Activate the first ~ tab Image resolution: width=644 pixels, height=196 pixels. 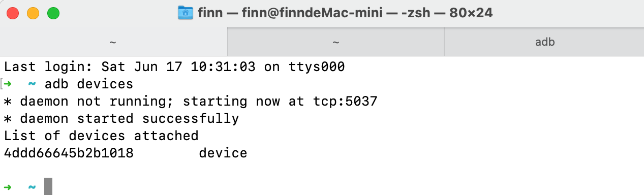click(113, 42)
